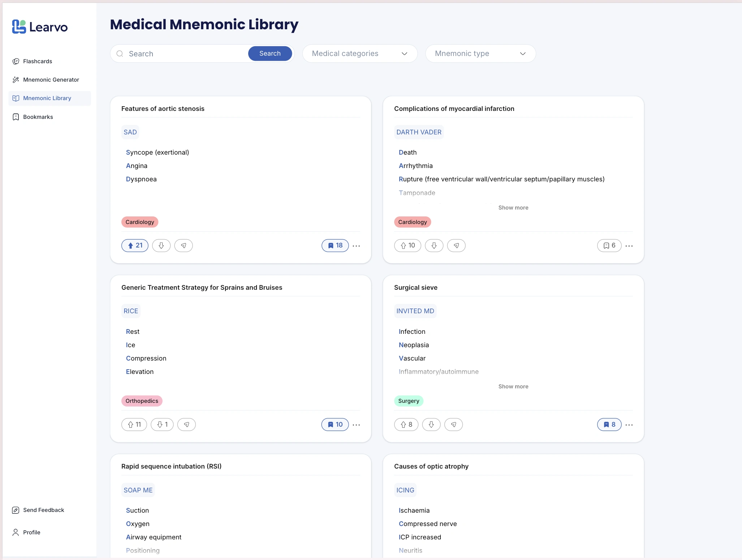The width and height of the screenshot is (742, 560).
Task: Click the red Cardiology tag on SAD card
Action: pyautogui.click(x=140, y=222)
